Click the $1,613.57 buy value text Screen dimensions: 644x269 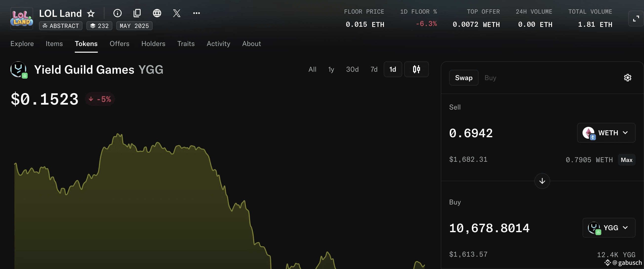[468, 254]
